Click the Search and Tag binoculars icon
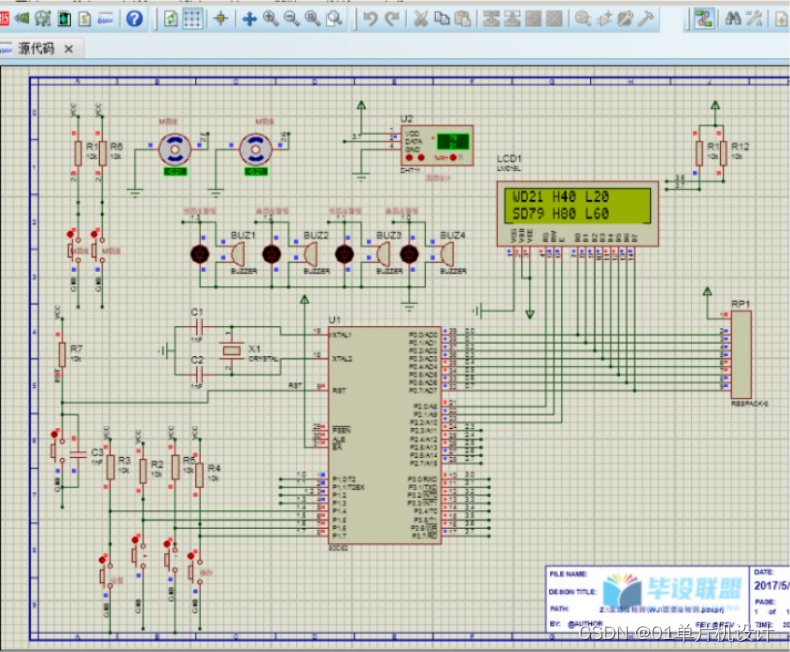This screenshot has height=652, width=790. point(733,19)
